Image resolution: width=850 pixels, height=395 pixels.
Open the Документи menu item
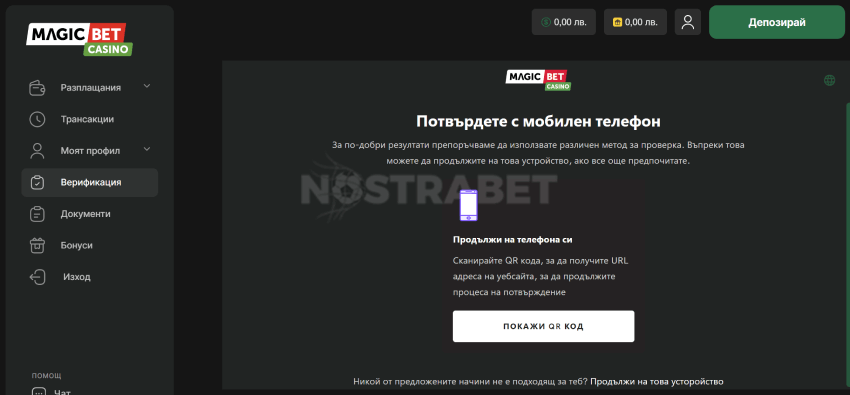[90, 214]
